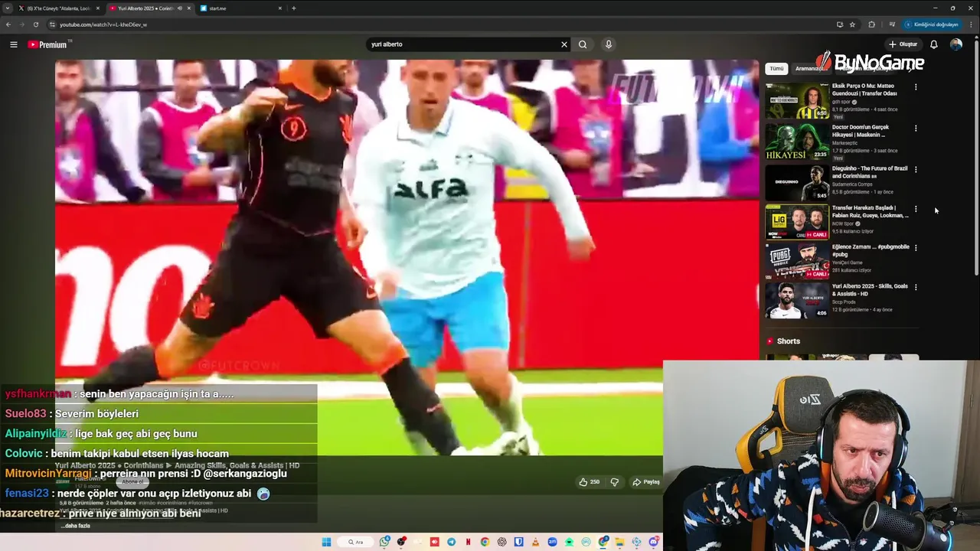
Task: Open Matteo Guendouzi video thumbnail
Action: (x=797, y=101)
